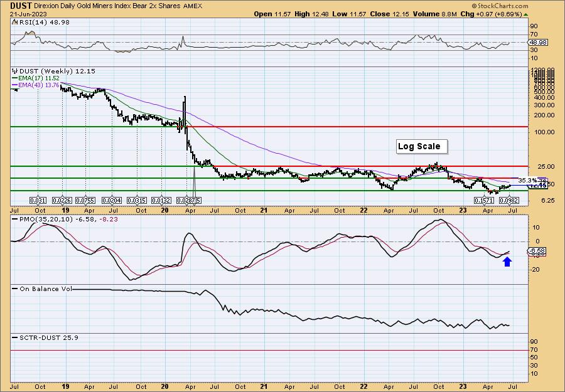Click the cycle label 0.0132

[x=161, y=200]
